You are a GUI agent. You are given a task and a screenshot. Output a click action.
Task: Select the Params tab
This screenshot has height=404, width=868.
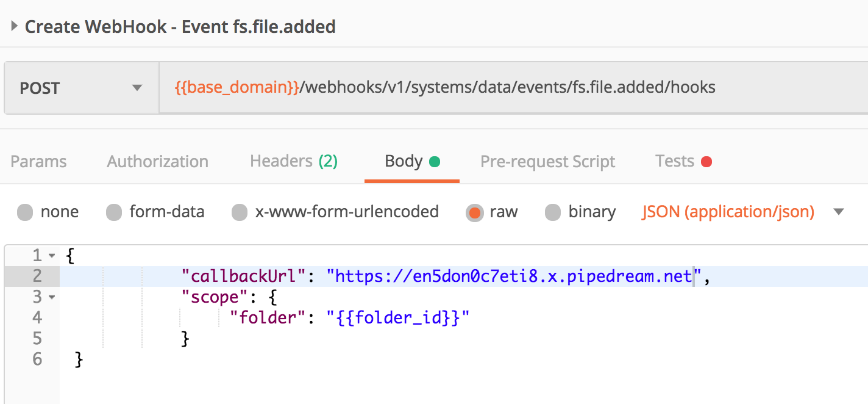tap(38, 161)
